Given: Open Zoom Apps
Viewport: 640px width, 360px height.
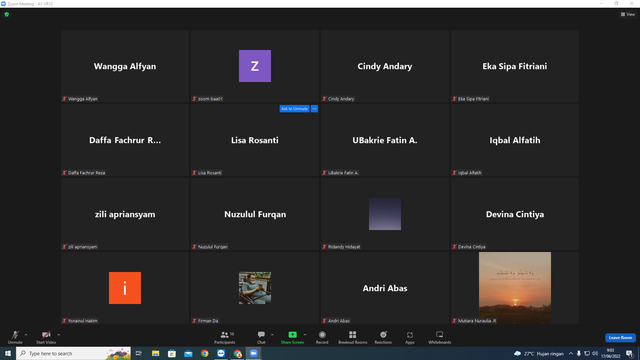Looking at the screenshot, I should pyautogui.click(x=410, y=337).
